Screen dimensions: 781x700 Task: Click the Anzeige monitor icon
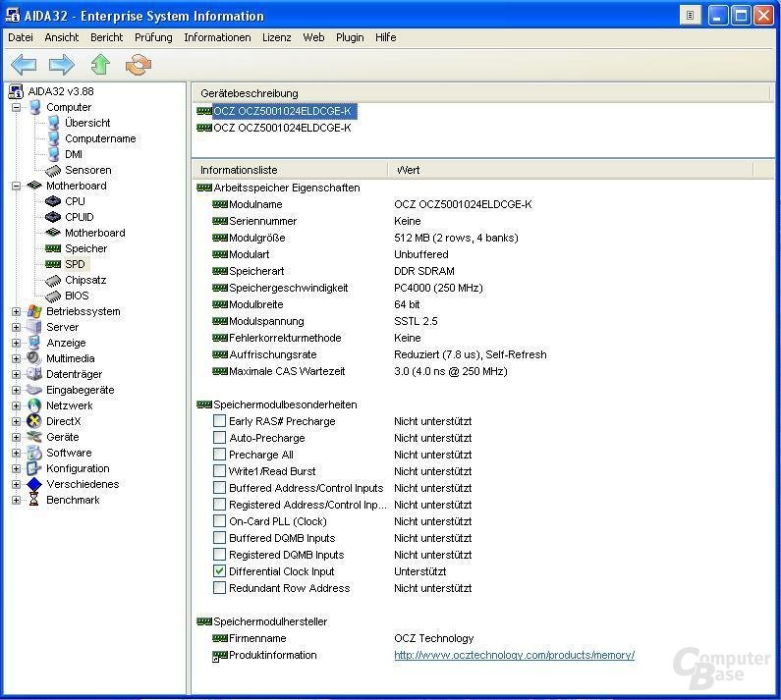(34, 343)
